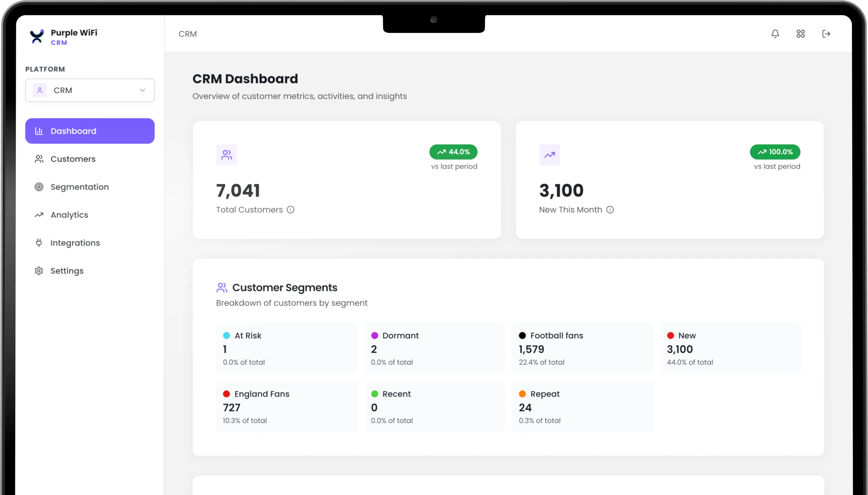The image size is (868, 495).
Task: Click the logout arrow icon
Action: coord(826,34)
